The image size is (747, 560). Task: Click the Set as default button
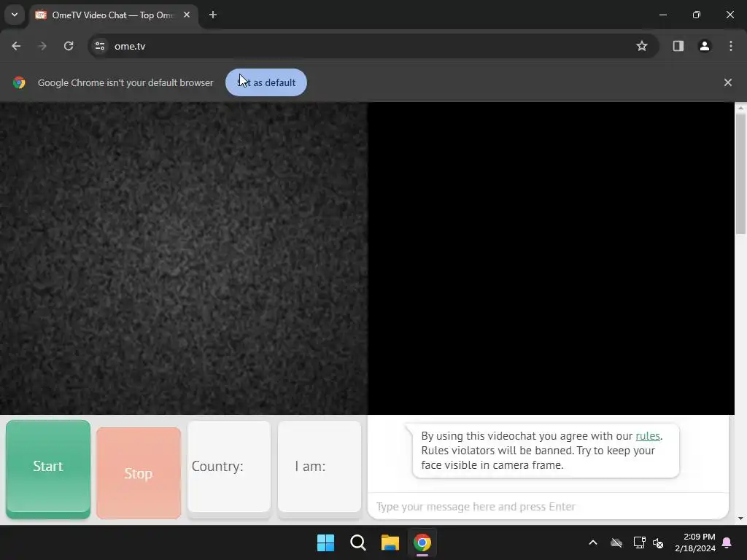coord(266,82)
